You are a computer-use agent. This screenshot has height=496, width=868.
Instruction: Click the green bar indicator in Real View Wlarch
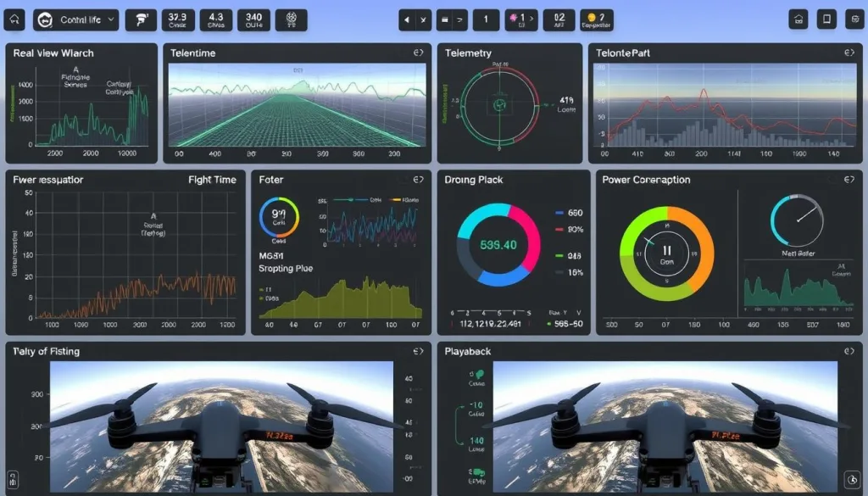point(12,103)
